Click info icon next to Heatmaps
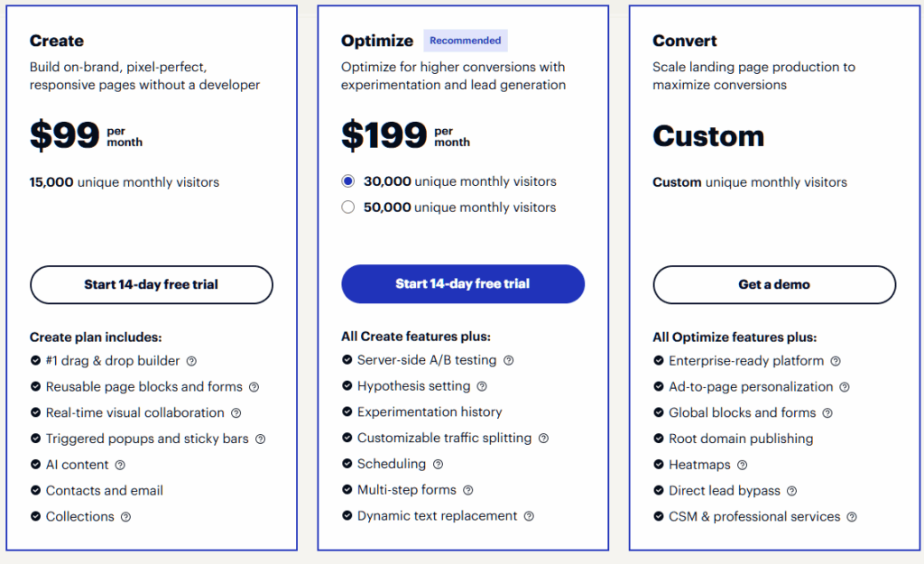 (x=742, y=466)
